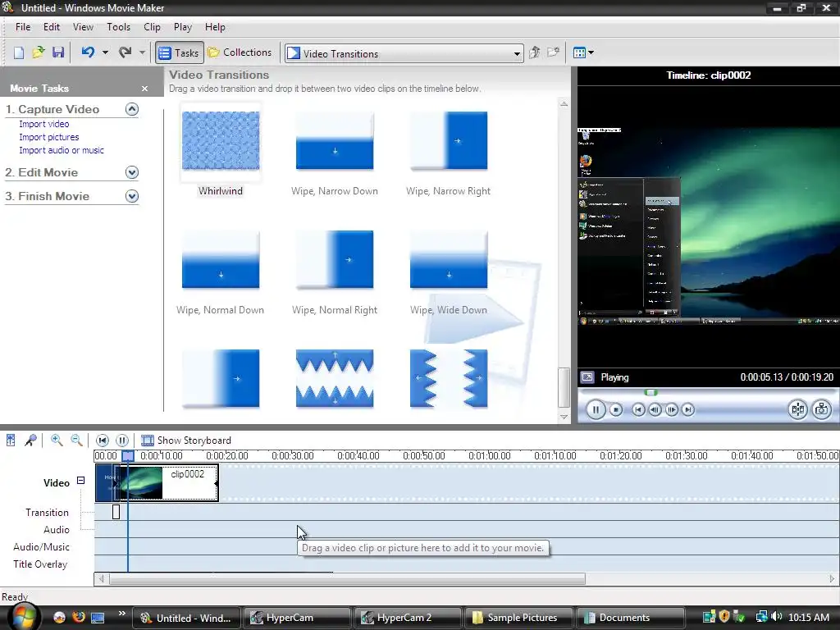This screenshot has width=840, height=630.
Task: Click the New Project icon
Action: [19, 52]
